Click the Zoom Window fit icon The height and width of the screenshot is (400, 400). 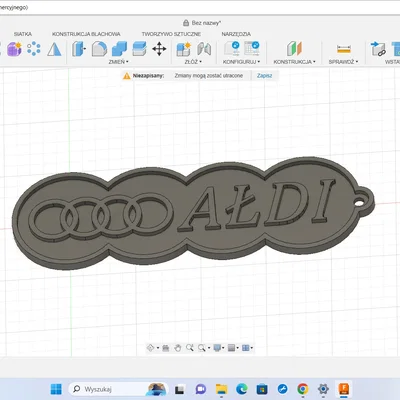click(x=202, y=348)
